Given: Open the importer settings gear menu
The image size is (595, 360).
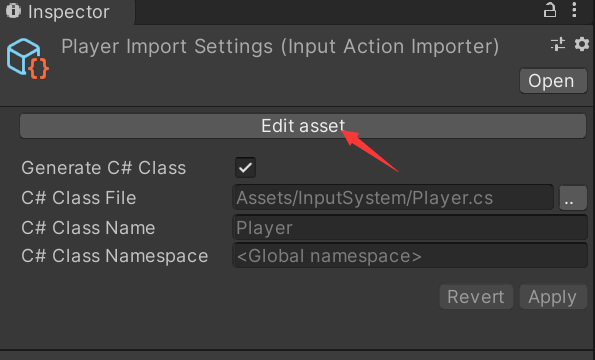Looking at the screenshot, I should pyautogui.click(x=581, y=44).
